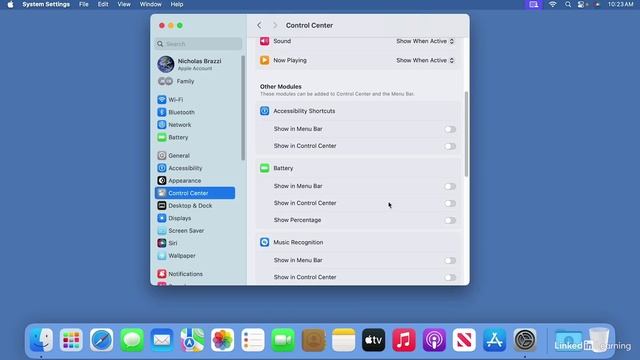Open Nicholas Brazzi Apple Account

(195, 64)
